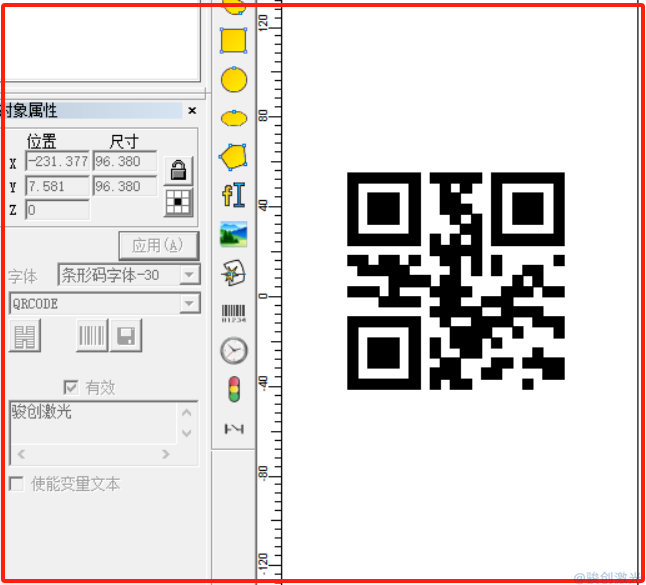Insert a delay timer object
Image resolution: width=646 pixels, height=585 pixels.
click(x=234, y=351)
